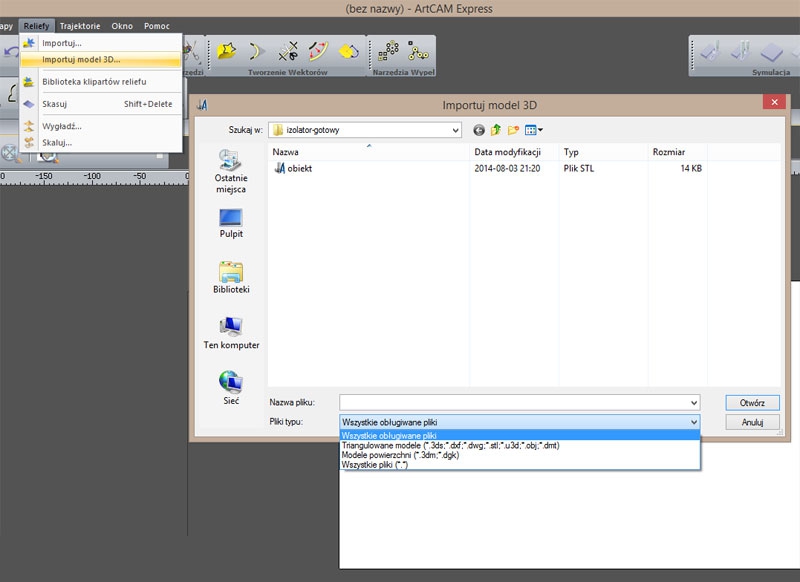Image resolution: width=800 pixels, height=582 pixels.
Task: Click the Nazwa pliku text field
Action: tap(514, 403)
